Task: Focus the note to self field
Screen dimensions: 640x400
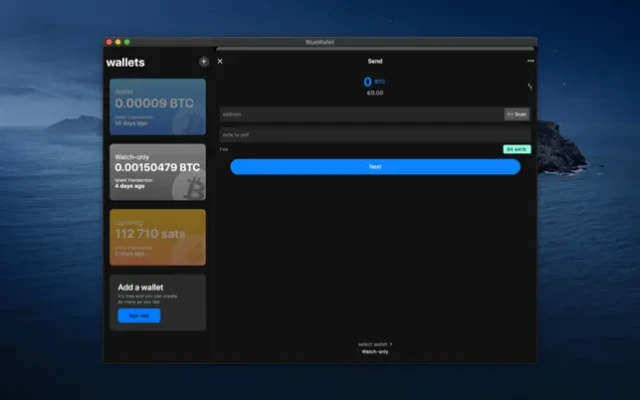Action: click(375, 134)
